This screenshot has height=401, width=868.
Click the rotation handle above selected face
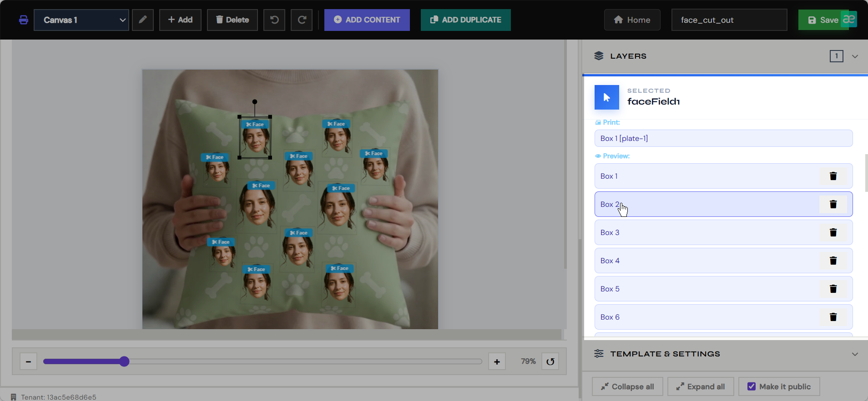point(255,102)
